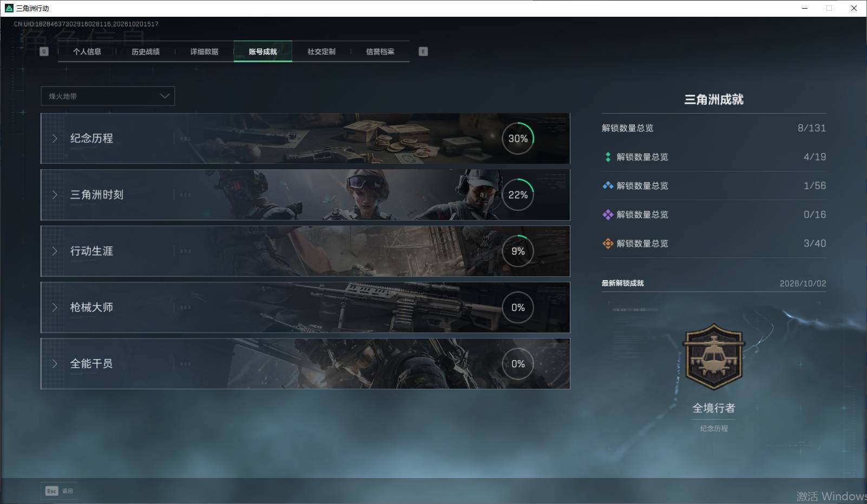This screenshot has width=867, height=504.
Task: Click the 三角洲成就 heading
Action: tap(714, 100)
